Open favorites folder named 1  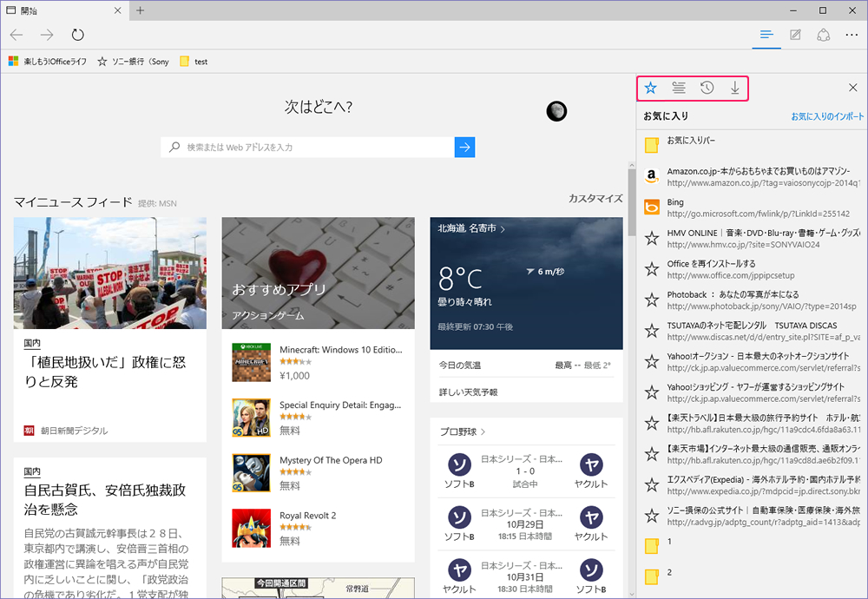click(752, 545)
